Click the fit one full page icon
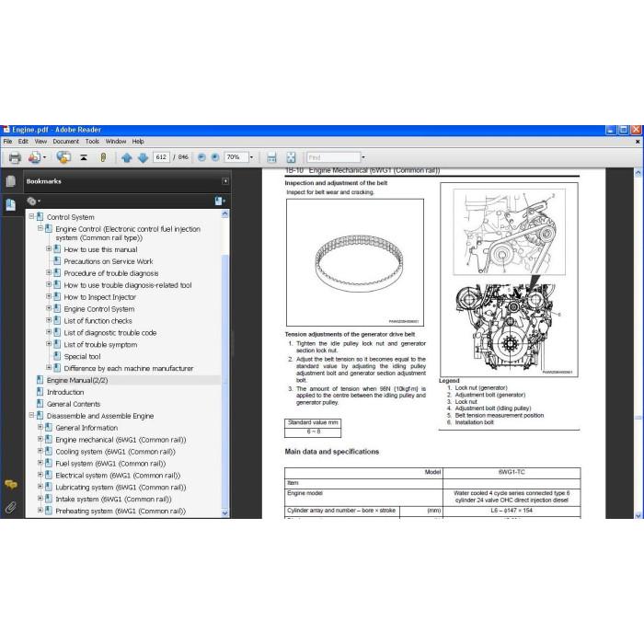This screenshot has height=644, width=644. tap(291, 157)
